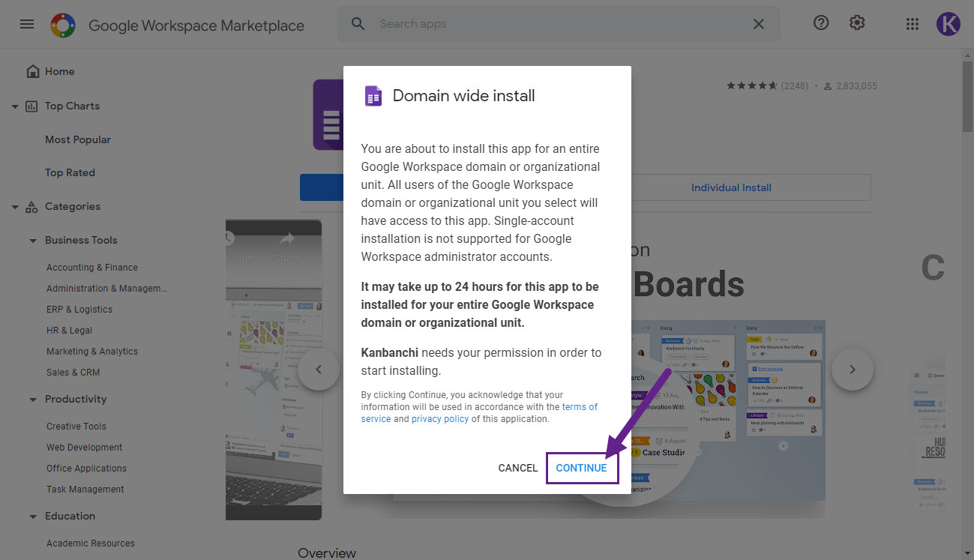974x560 pixels.
Task: Open the Google apps grid
Action: (x=913, y=24)
